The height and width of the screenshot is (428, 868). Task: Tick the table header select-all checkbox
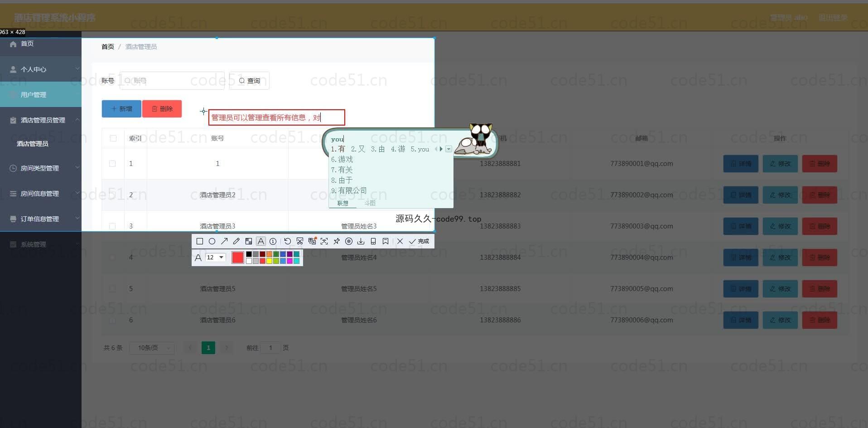113,138
